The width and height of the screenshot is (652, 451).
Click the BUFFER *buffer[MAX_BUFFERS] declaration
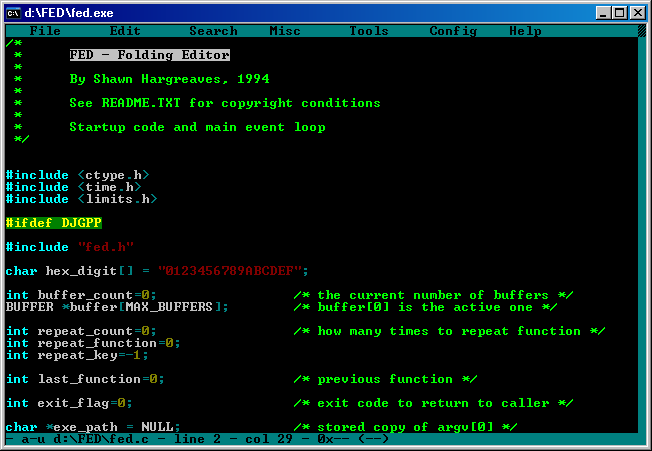[118, 307]
